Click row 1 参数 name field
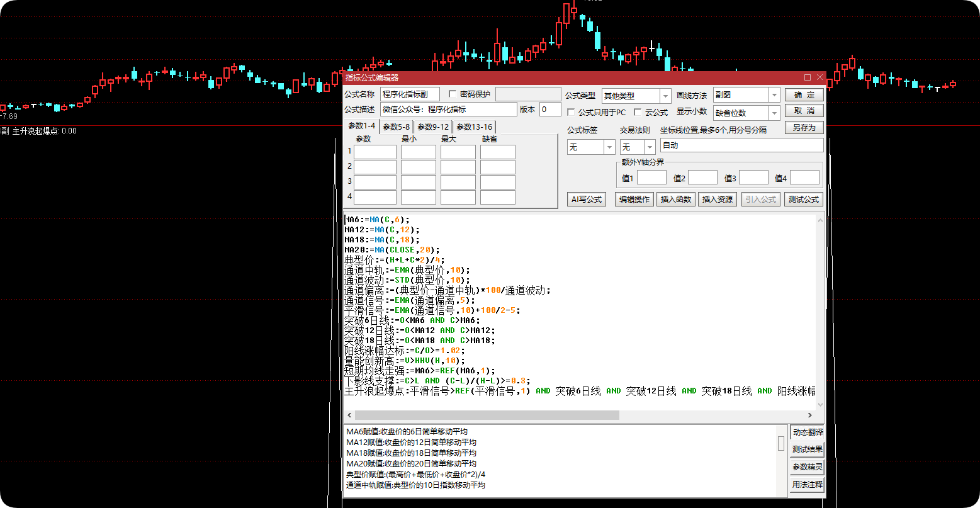 pos(375,152)
